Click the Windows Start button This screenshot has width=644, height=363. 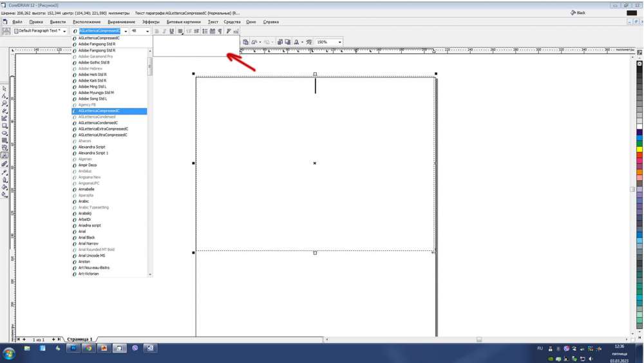click(x=9, y=353)
